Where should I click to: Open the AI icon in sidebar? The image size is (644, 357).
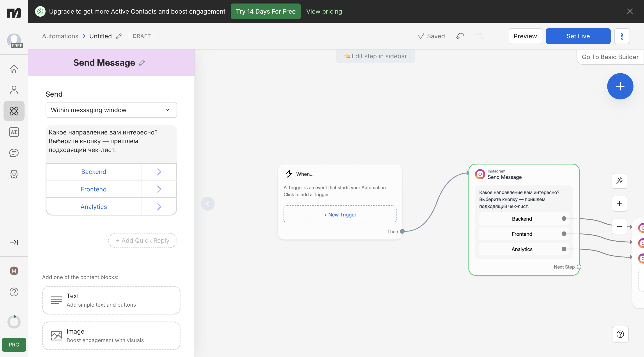pos(14,132)
